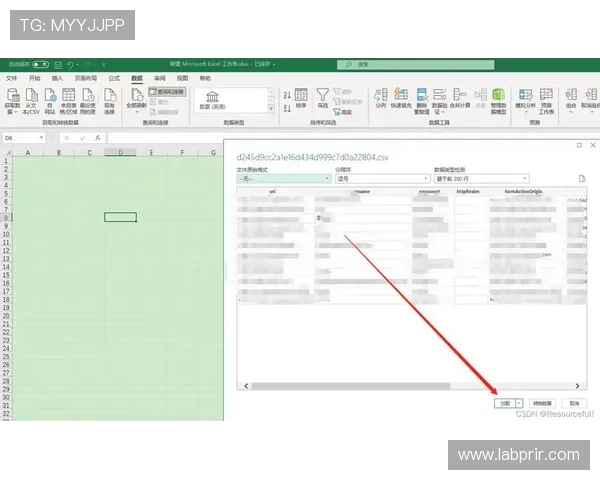Click the 从文本/CSV import icon
This screenshot has height=480, width=600.
coord(30,98)
